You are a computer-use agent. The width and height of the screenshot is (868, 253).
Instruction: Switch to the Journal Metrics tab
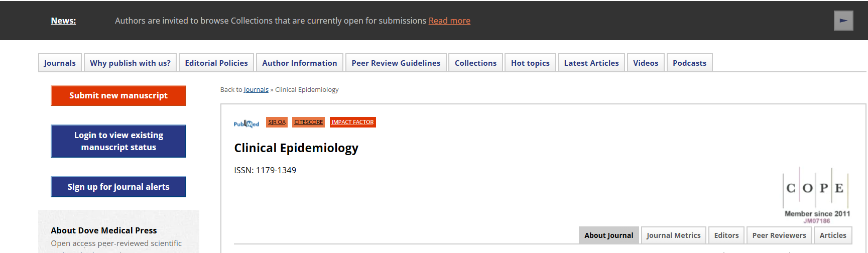pos(674,235)
